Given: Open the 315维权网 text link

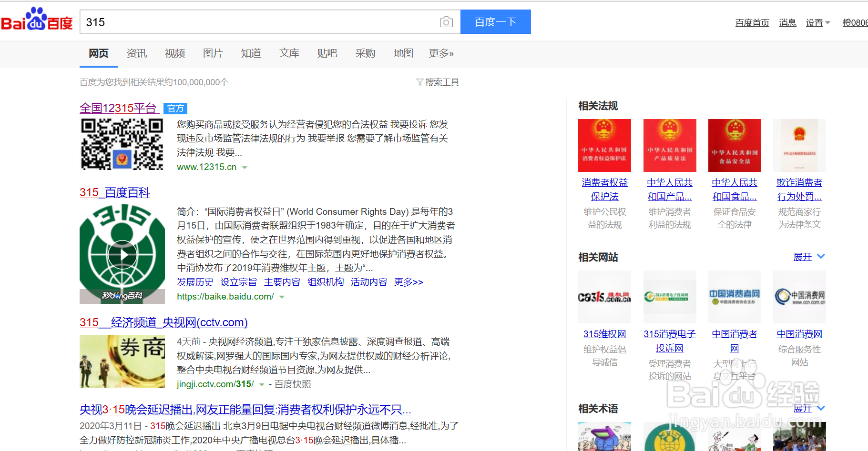Looking at the screenshot, I should (604, 334).
